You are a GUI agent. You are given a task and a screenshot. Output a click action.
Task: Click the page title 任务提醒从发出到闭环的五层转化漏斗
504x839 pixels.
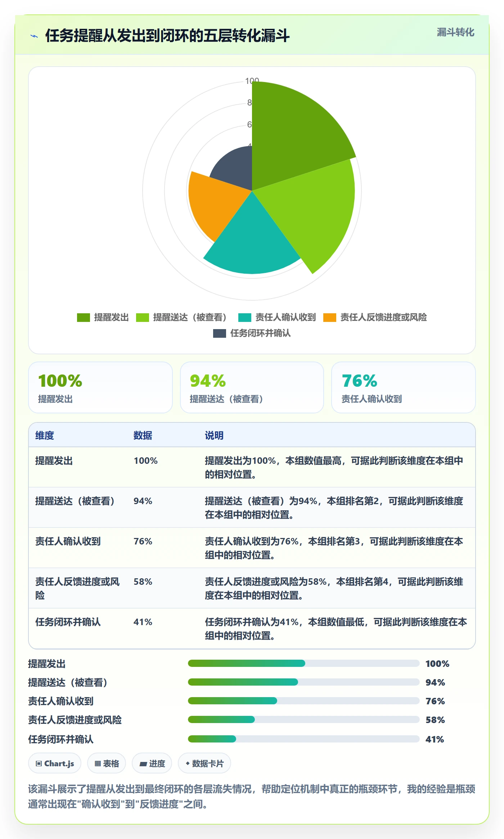(x=167, y=36)
